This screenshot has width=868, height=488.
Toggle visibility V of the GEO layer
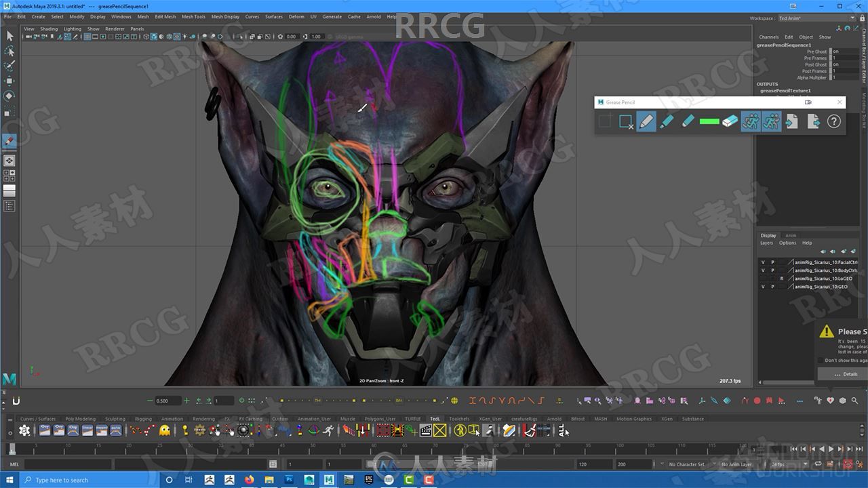(763, 287)
